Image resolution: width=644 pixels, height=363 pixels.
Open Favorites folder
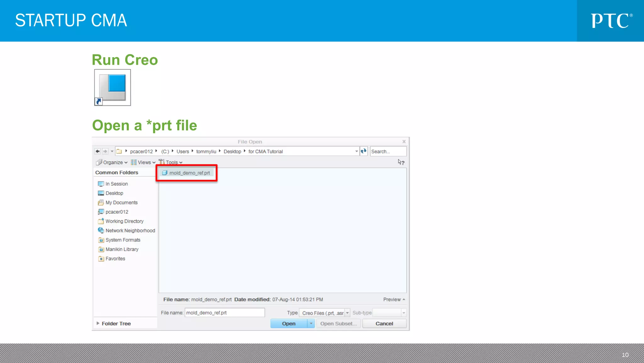(x=112, y=259)
